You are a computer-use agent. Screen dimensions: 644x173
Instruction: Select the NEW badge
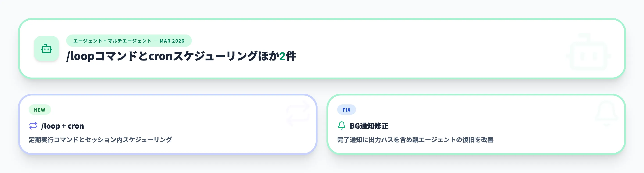click(40, 110)
